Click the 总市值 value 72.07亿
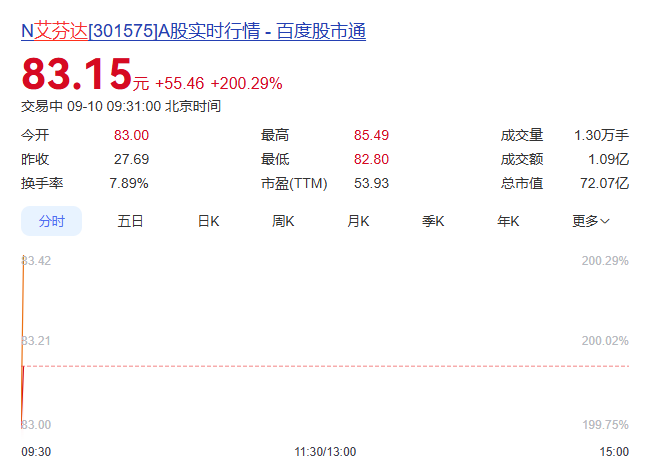Viewport: 654px width, 467px height. point(604,183)
